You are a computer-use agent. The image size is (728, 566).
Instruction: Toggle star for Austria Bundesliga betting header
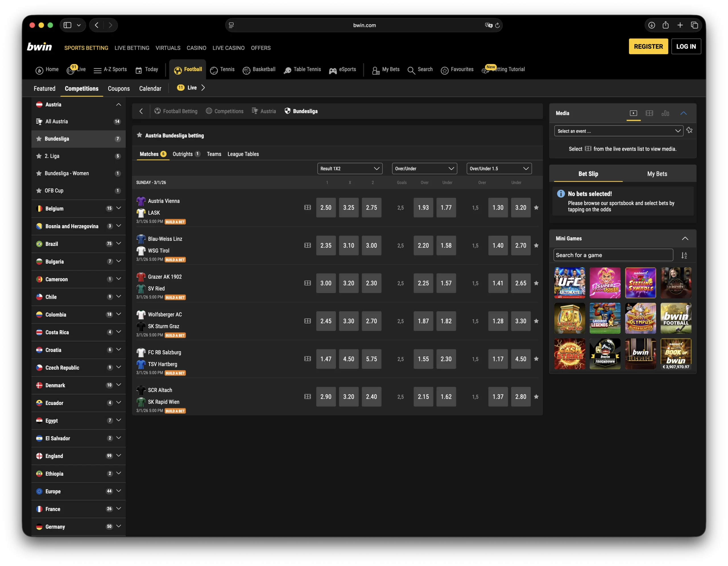click(x=139, y=135)
